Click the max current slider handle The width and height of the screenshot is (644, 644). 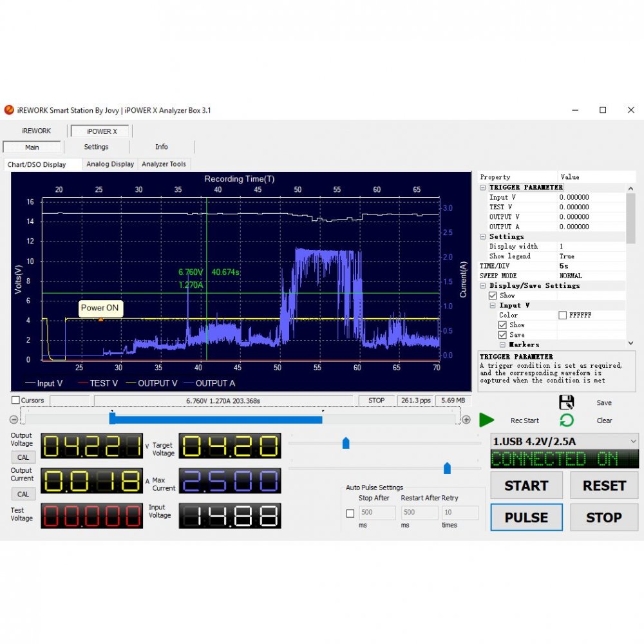(x=448, y=468)
